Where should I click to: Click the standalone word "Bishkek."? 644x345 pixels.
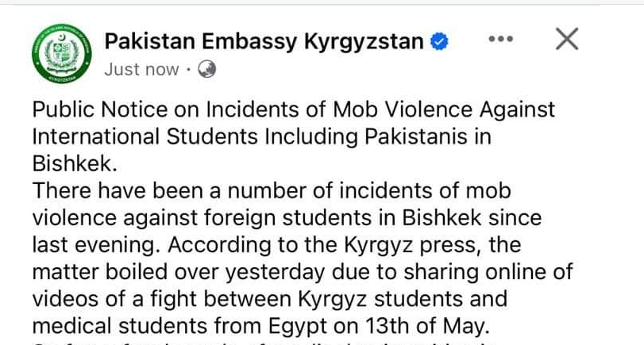click(x=75, y=163)
